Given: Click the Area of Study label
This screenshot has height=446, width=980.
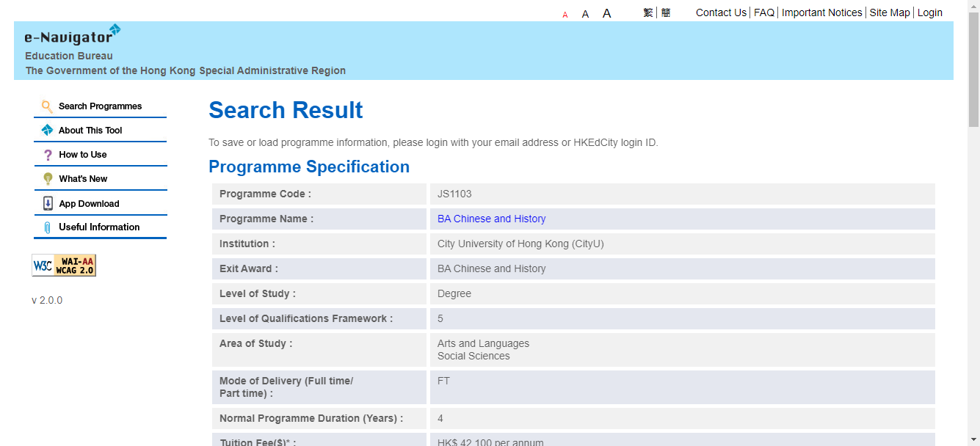Looking at the screenshot, I should [255, 343].
